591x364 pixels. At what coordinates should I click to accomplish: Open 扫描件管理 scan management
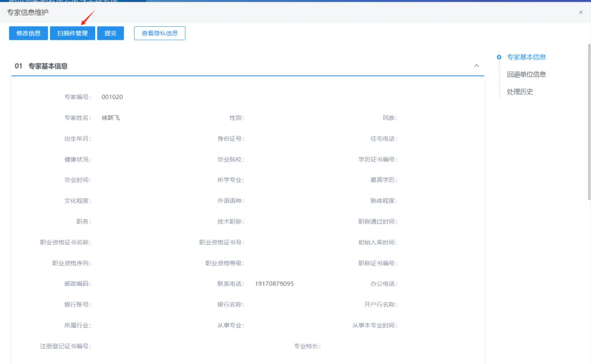tap(72, 33)
